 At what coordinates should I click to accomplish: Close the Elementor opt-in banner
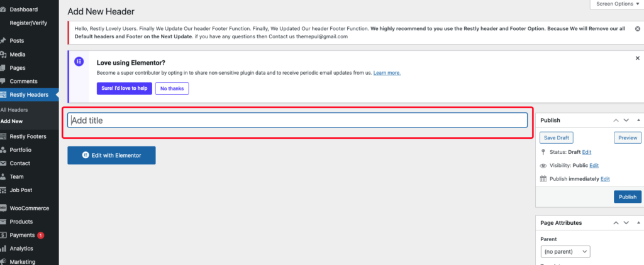637,58
